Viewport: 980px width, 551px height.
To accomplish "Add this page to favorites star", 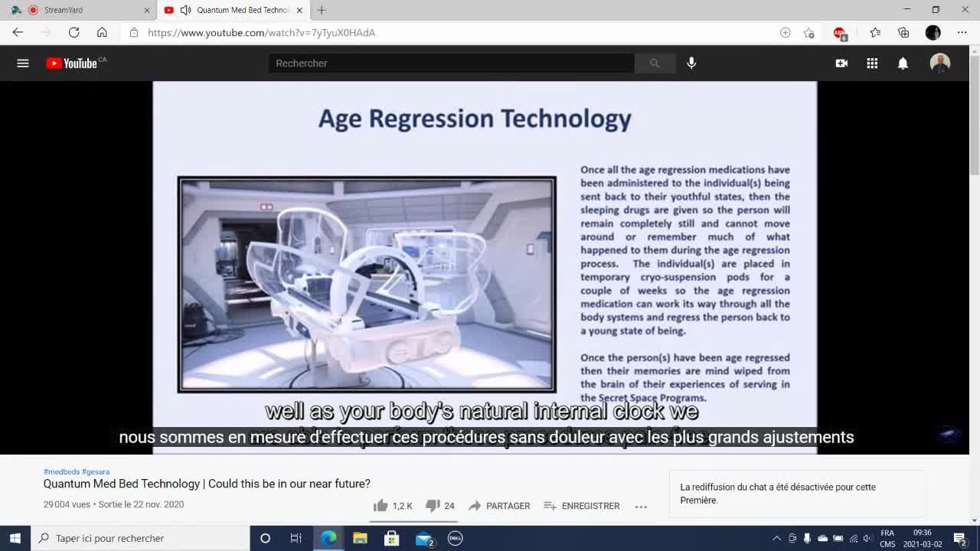I will (808, 32).
